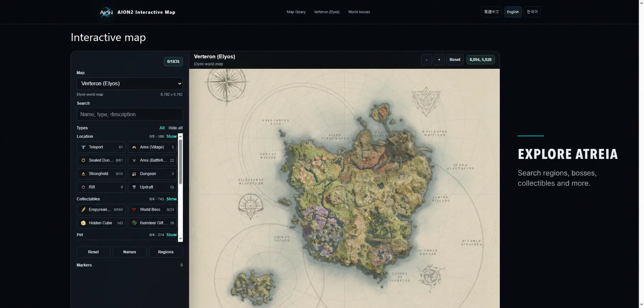This screenshot has height=308, width=644.
Task: Click the Area (Village) tent icon
Action: coord(134,147)
